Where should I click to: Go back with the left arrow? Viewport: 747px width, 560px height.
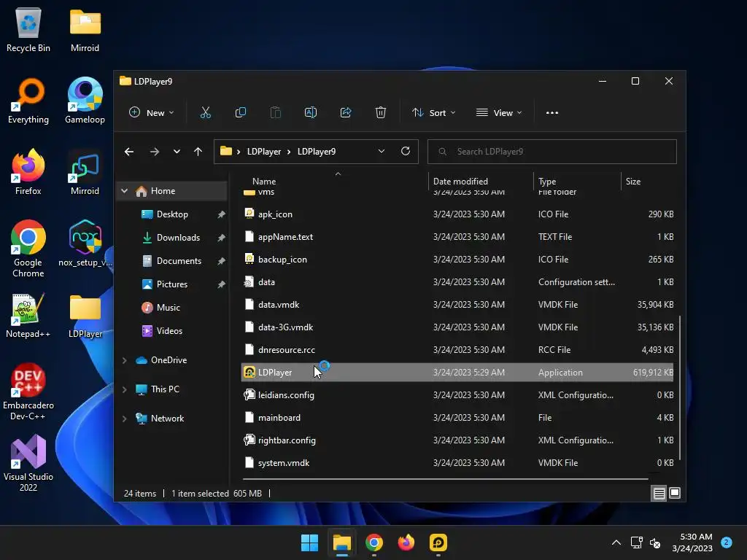coord(129,152)
